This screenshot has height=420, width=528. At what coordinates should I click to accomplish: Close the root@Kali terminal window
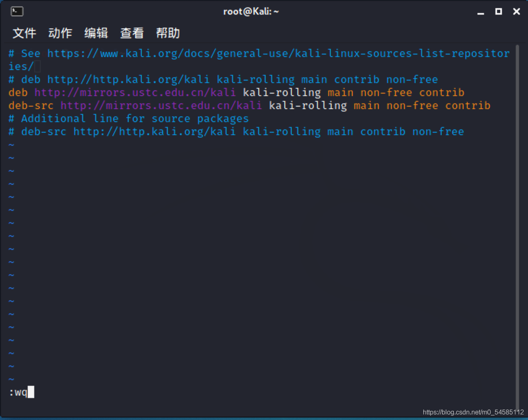(x=517, y=11)
